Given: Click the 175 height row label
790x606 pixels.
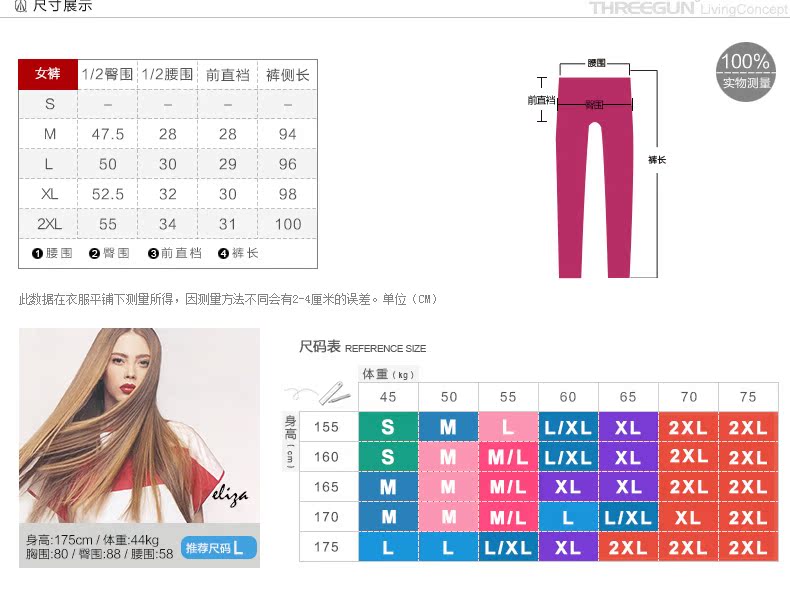Looking at the screenshot, I should click(326, 547).
